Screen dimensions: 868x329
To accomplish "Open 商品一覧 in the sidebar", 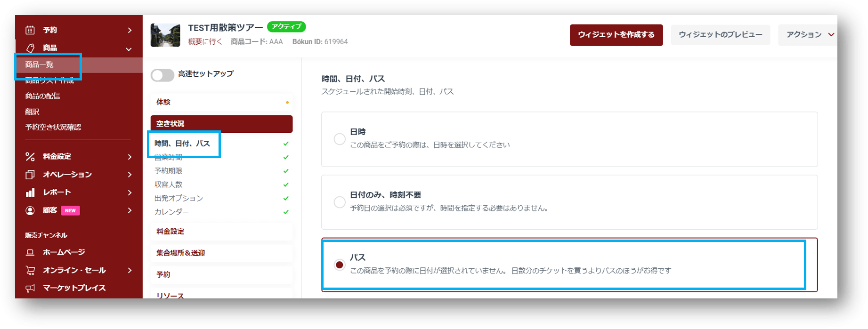I will [40, 65].
